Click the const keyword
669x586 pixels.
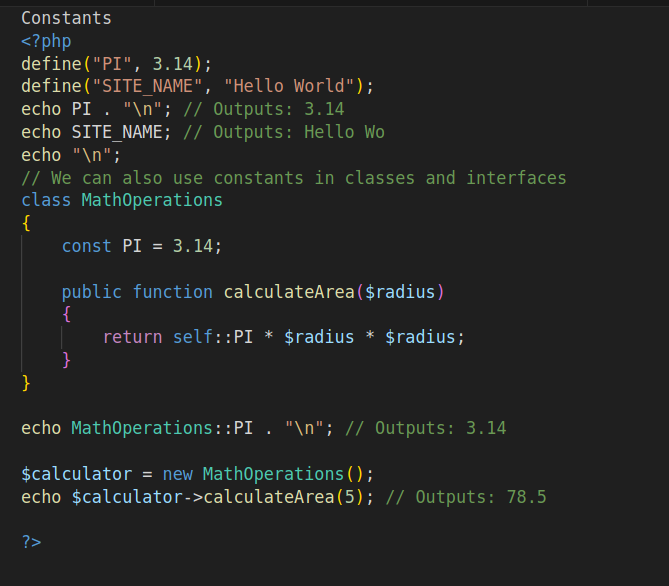tap(87, 246)
